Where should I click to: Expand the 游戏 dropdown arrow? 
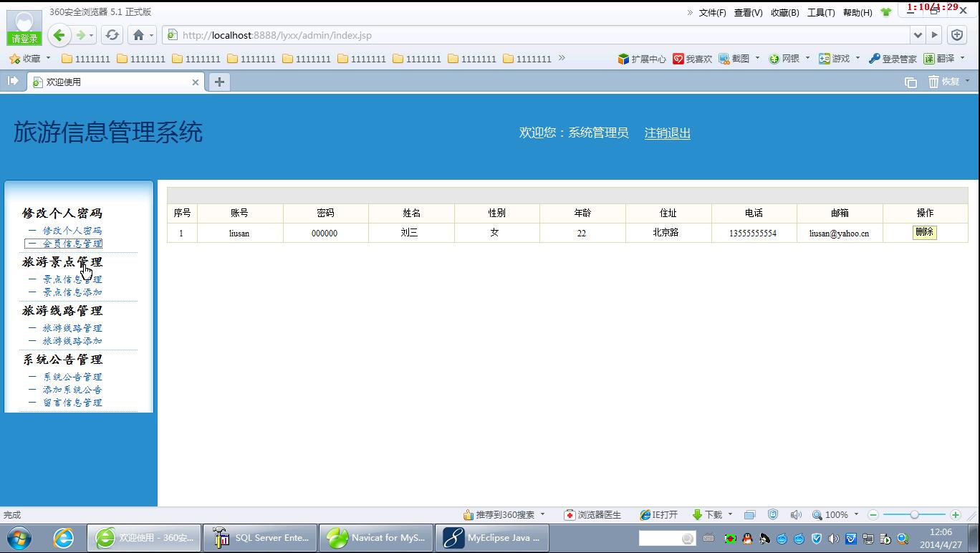click(x=857, y=58)
